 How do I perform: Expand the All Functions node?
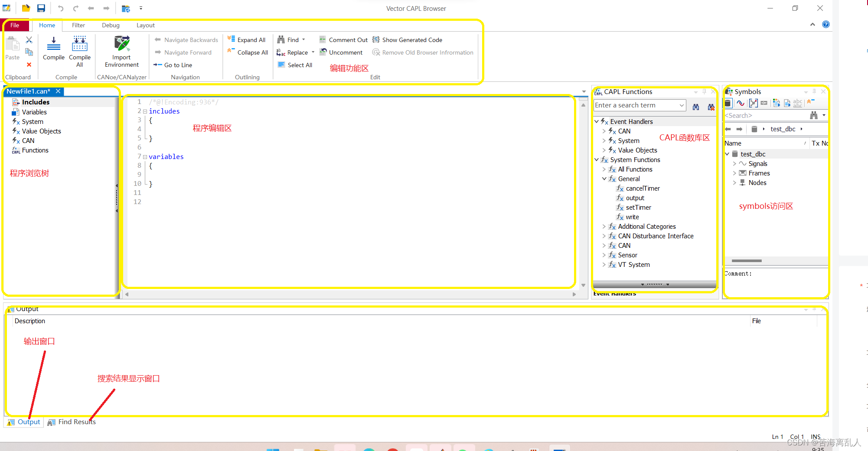[604, 169]
